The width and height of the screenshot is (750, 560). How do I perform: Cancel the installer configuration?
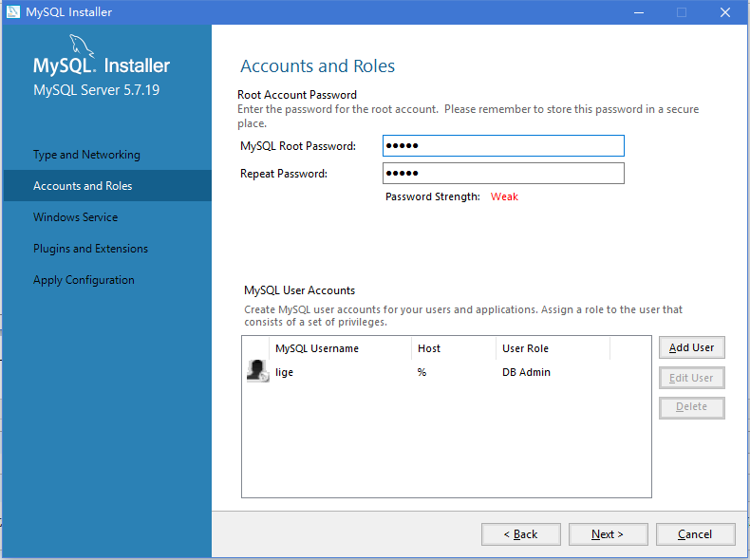(696, 534)
